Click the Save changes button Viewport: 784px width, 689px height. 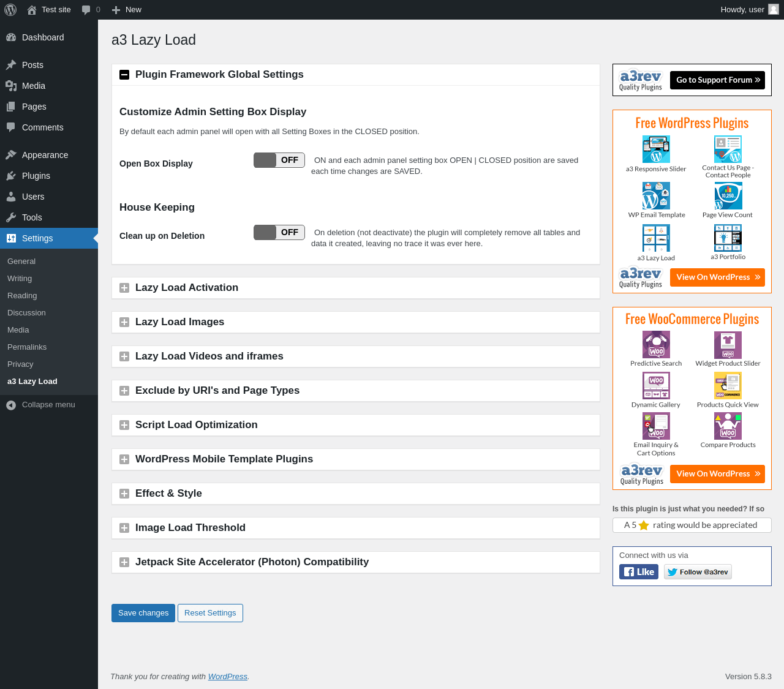pyautogui.click(x=143, y=613)
